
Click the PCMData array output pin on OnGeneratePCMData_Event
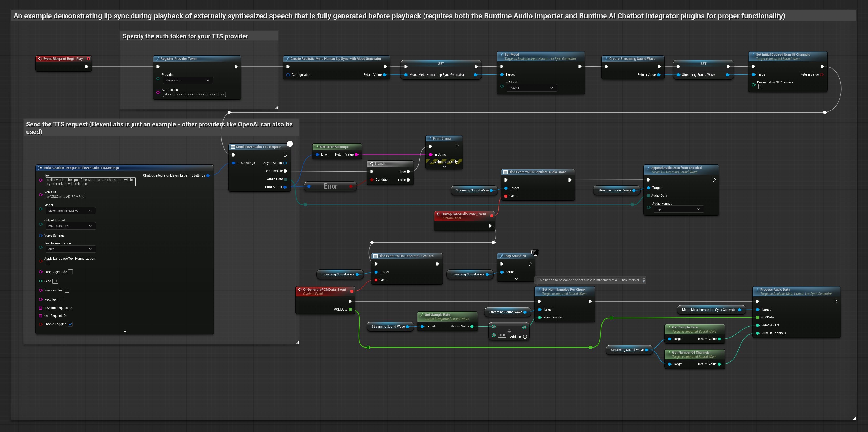point(350,309)
